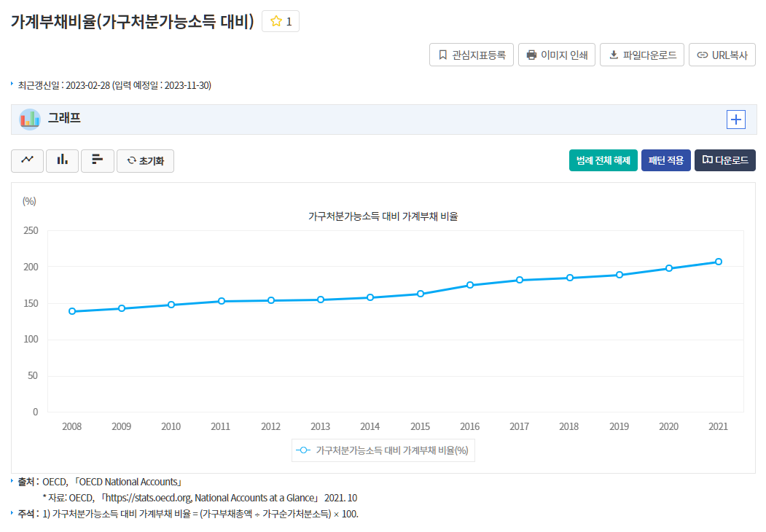Click the (%) axis unit label
Image resolution: width=766 pixels, height=532 pixels.
[x=29, y=201]
